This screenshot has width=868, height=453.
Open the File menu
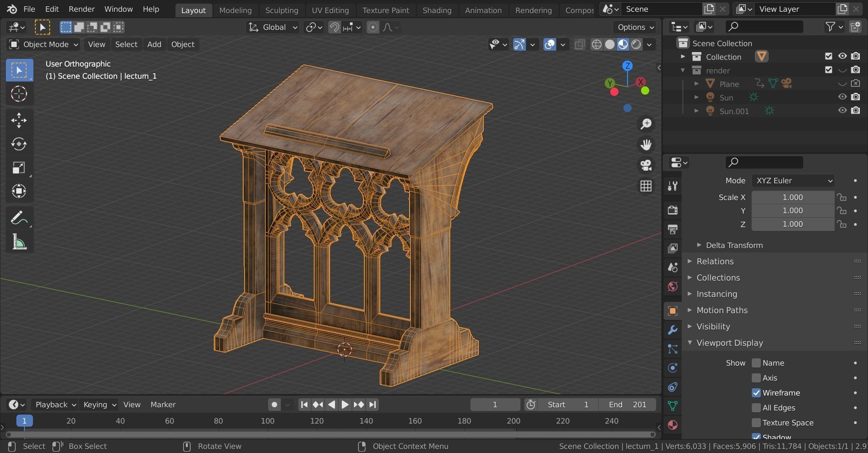pos(29,9)
